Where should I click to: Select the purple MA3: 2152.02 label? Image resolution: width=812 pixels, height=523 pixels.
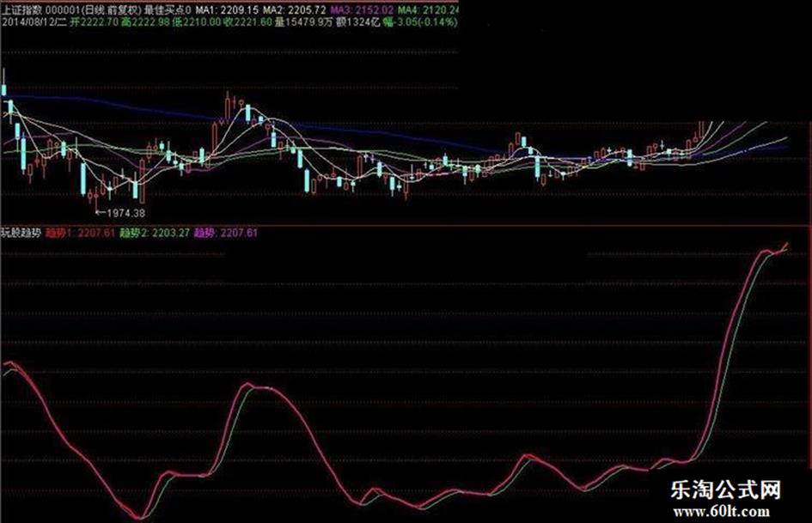pyautogui.click(x=363, y=9)
